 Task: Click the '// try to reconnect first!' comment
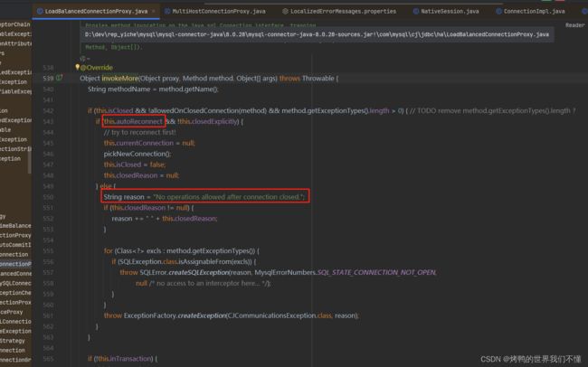tap(140, 132)
